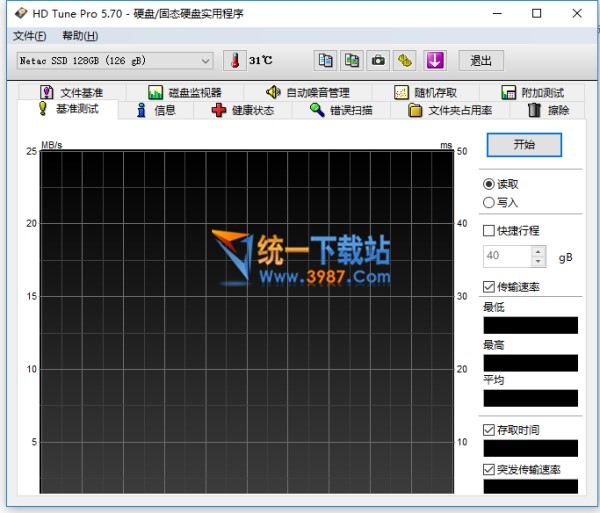Screen dimensions: 600x513
Task: Click the thermometer temperature icon
Action: tap(235, 60)
